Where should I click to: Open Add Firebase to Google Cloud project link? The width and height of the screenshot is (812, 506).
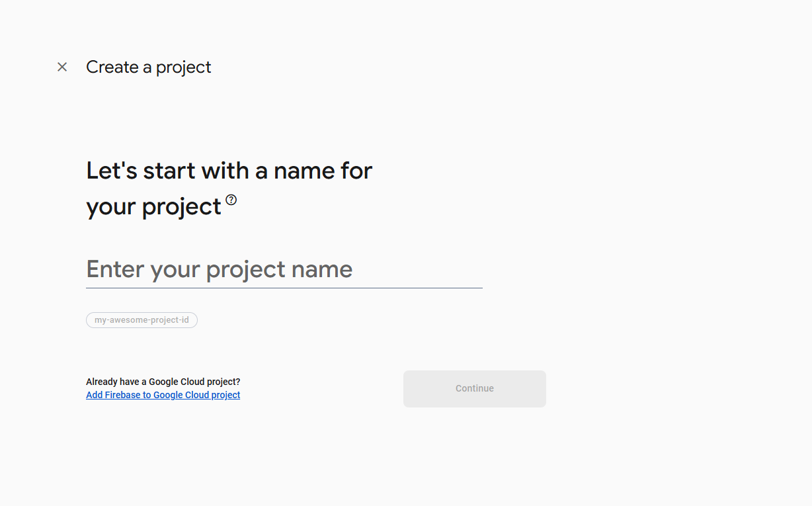point(163,395)
